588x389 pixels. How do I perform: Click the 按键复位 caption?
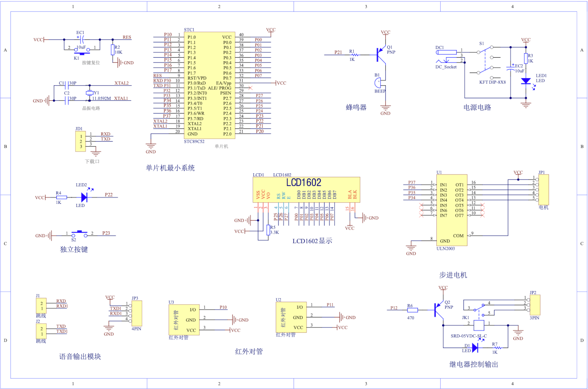(x=91, y=63)
